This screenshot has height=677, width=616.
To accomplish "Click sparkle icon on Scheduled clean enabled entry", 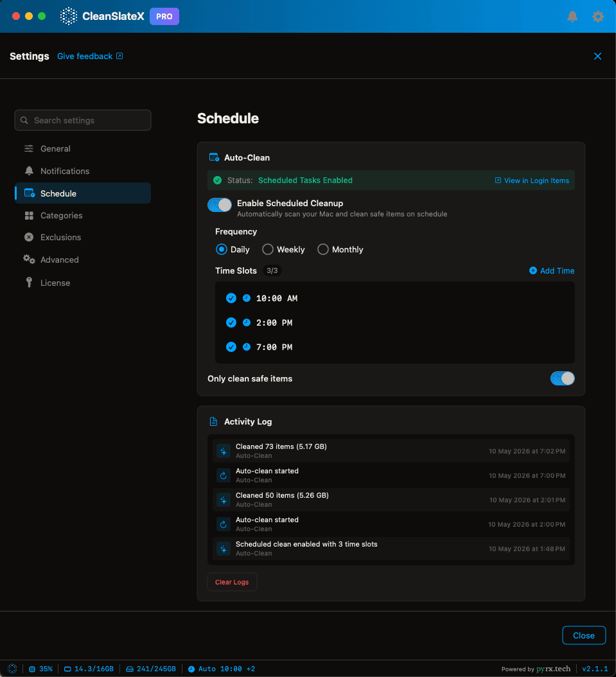I will [x=223, y=549].
